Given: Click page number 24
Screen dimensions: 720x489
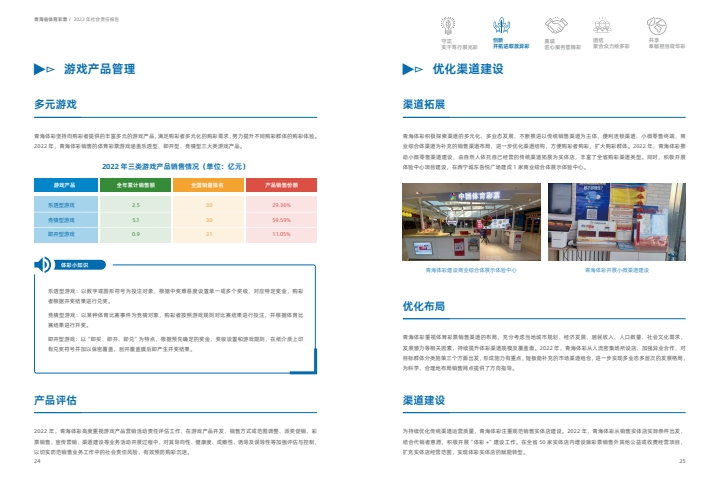Looking at the screenshot, I should 37,461.
